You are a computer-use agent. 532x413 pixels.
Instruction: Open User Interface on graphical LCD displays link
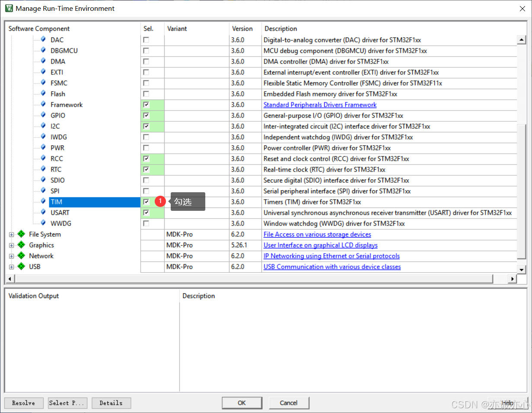point(321,245)
